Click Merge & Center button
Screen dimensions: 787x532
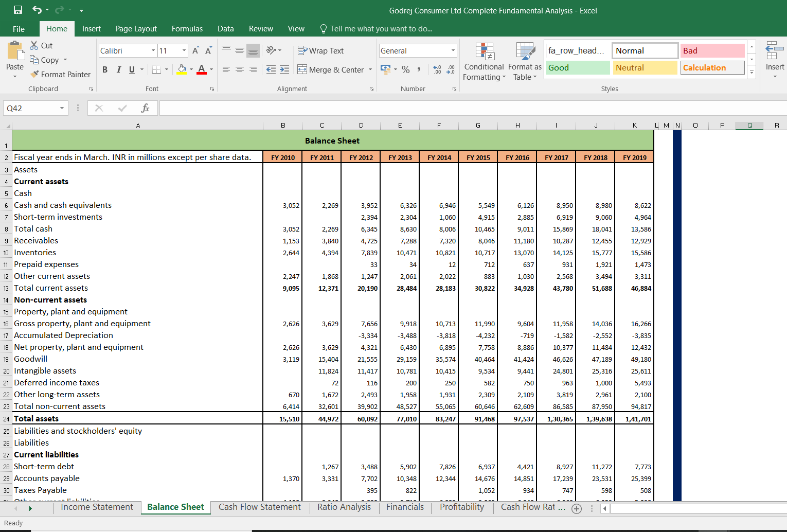point(331,69)
